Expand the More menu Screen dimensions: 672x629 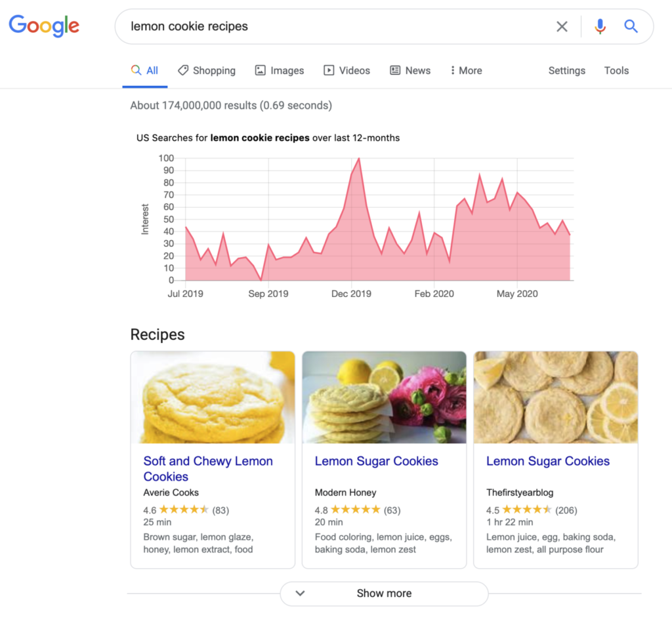pos(466,70)
